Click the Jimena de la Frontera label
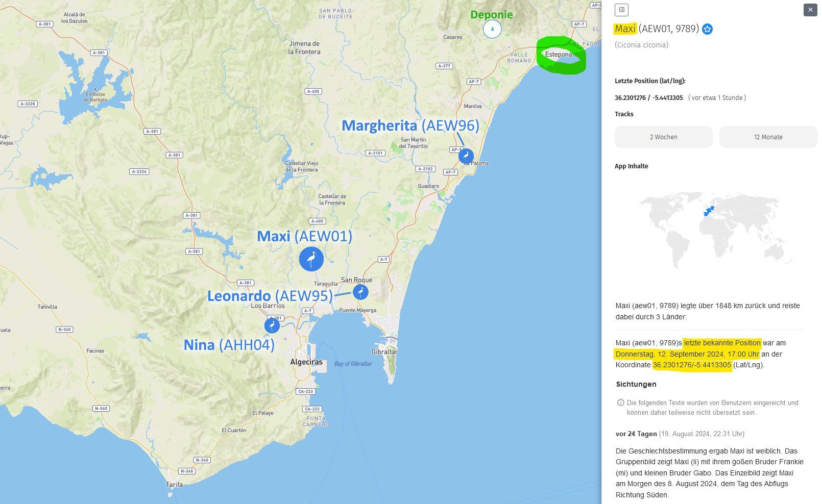This screenshot has width=822, height=504. pos(304,47)
